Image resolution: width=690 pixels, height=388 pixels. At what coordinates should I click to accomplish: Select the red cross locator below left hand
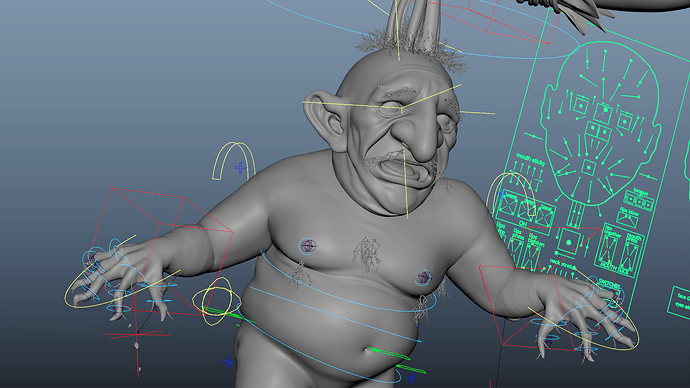(137, 335)
